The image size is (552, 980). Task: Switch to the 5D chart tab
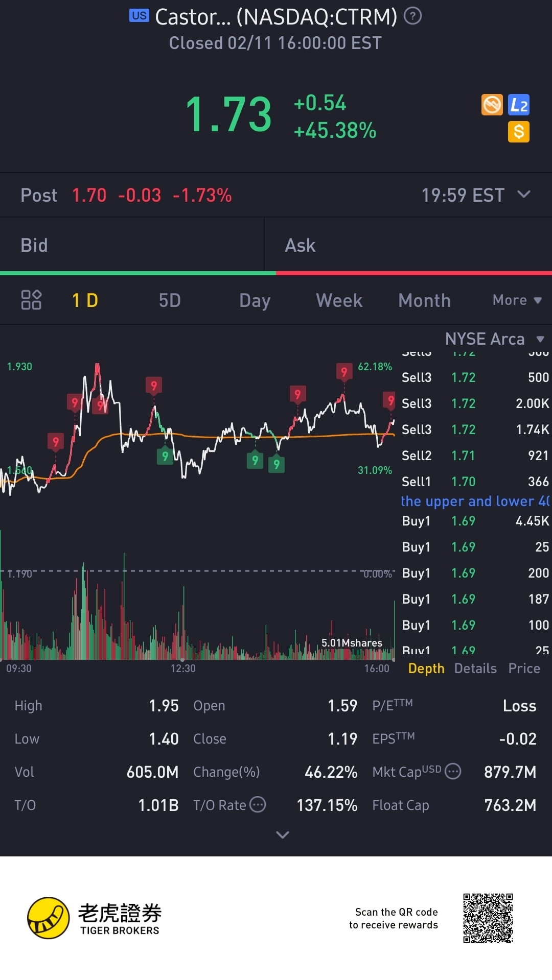pos(170,300)
